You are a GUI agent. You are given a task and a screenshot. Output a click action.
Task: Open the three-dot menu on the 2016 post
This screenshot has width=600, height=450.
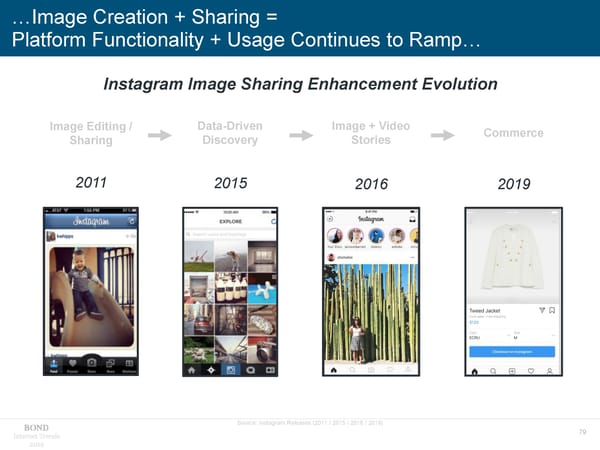[x=411, y=255]
